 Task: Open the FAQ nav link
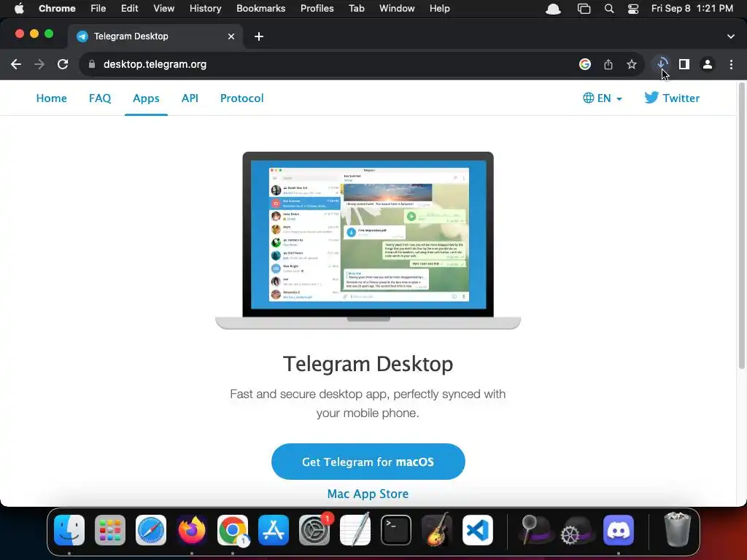click(x=100, y=98)
